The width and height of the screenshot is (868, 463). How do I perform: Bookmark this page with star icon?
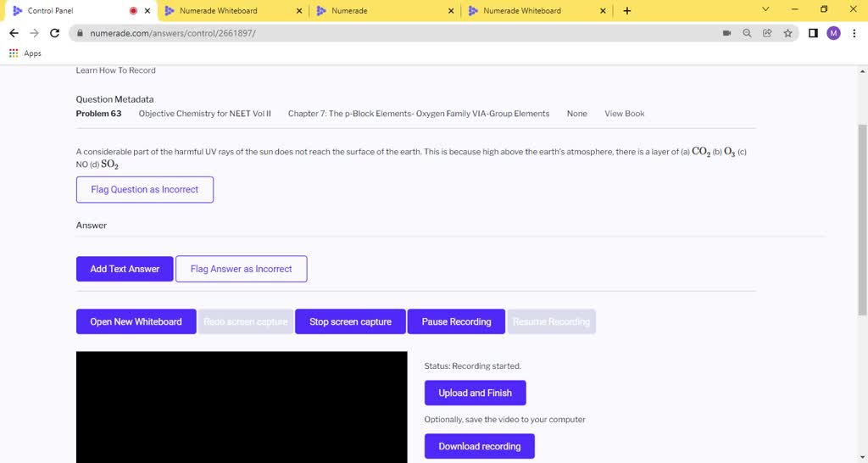click(787, 33)
